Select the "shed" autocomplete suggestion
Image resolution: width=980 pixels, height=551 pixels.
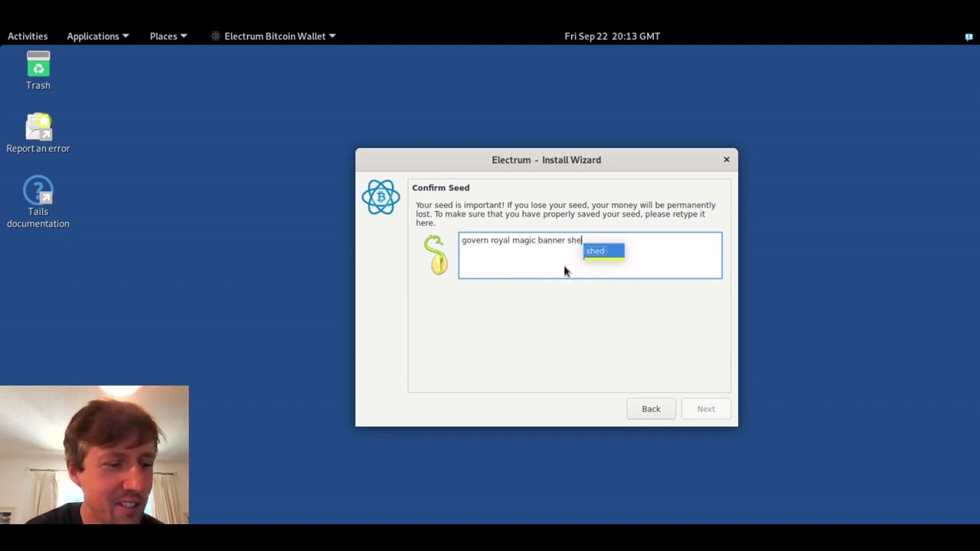click(604, 251)
